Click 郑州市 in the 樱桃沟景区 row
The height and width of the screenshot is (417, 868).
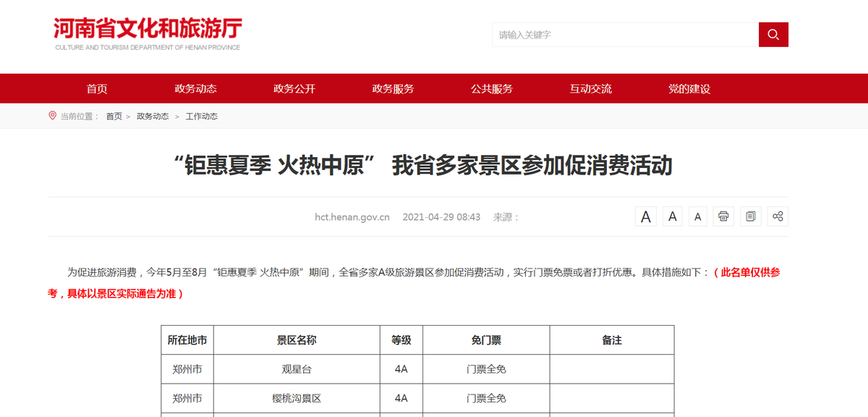click(x=187, y=398)
